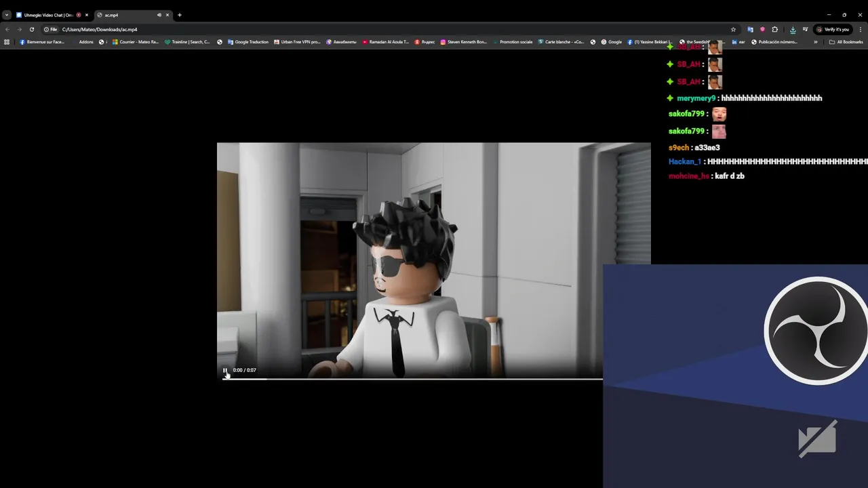Reload the page
Screen dimensions: 868x488
tap(31, 29)
